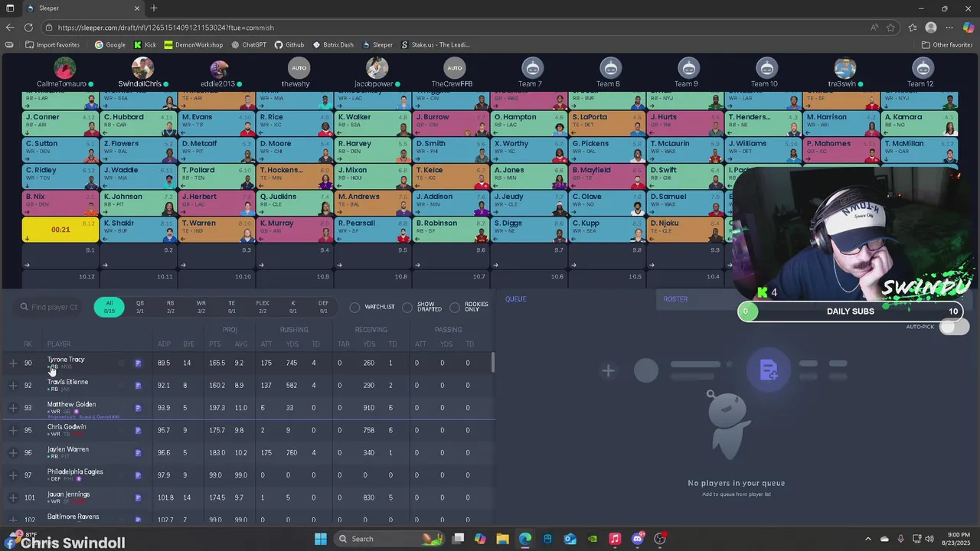
Task: Add Matthew Golden to queue with plus icon
Action: click(13, 408)
